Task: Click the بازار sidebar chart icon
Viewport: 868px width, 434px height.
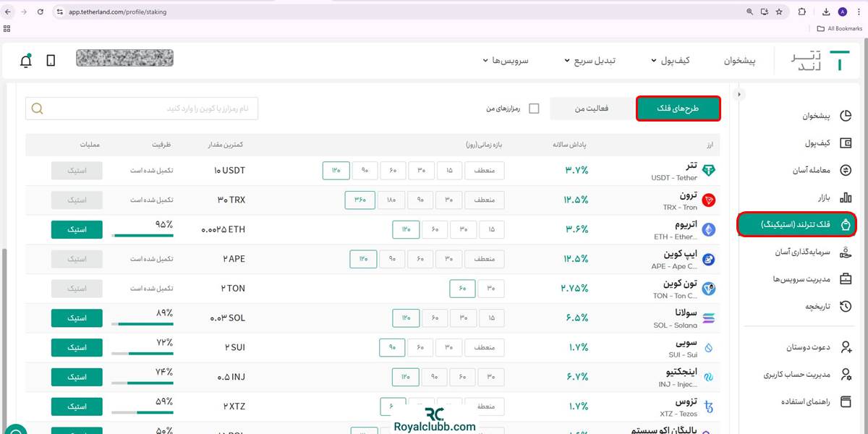Action: [x=846, y=197]
